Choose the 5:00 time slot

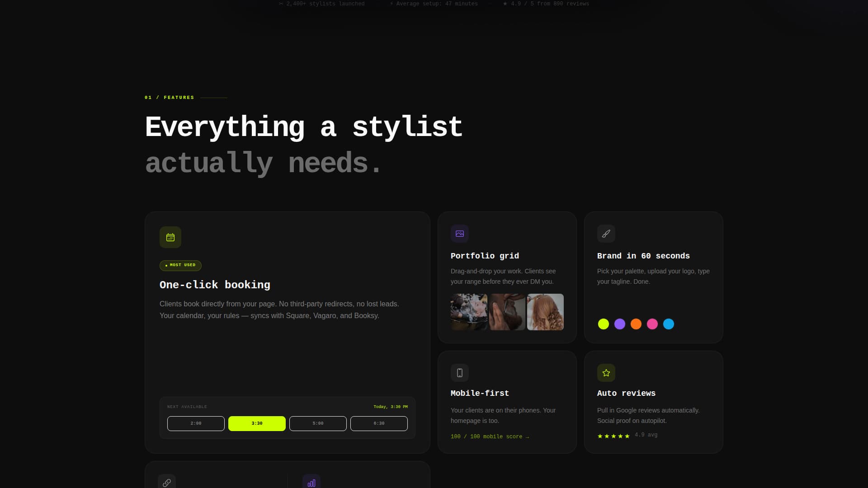pyautogui.click(x=318, y=423)
